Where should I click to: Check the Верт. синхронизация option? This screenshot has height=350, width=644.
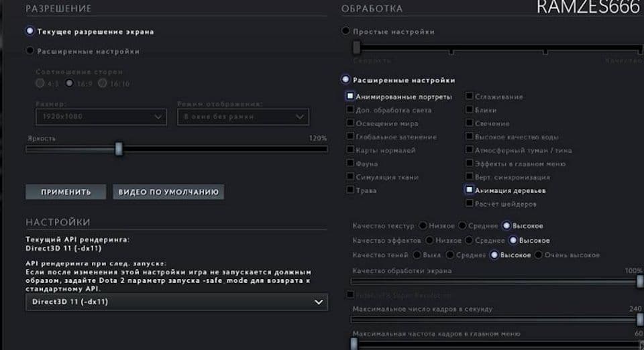(x=470, y=177)
